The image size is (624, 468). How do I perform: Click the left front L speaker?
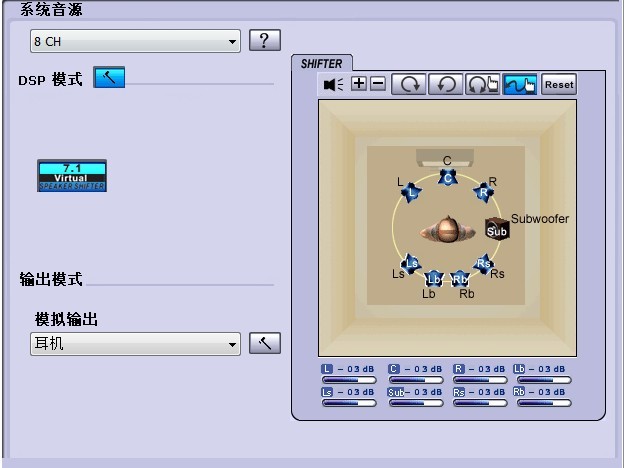click(x=409, y=189)
